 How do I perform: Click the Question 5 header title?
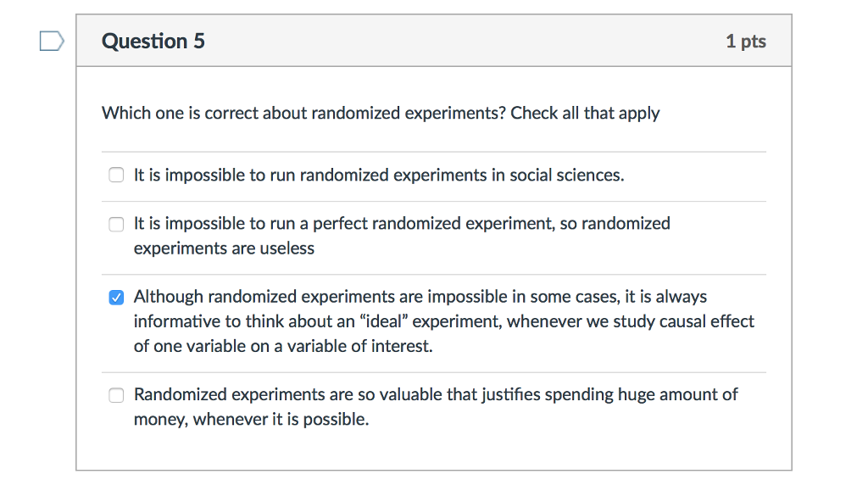click(153, 40)
